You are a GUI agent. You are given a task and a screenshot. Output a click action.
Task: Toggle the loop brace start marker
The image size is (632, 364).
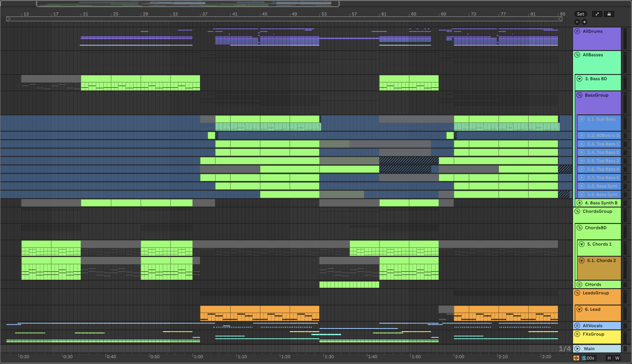(8, 19)
